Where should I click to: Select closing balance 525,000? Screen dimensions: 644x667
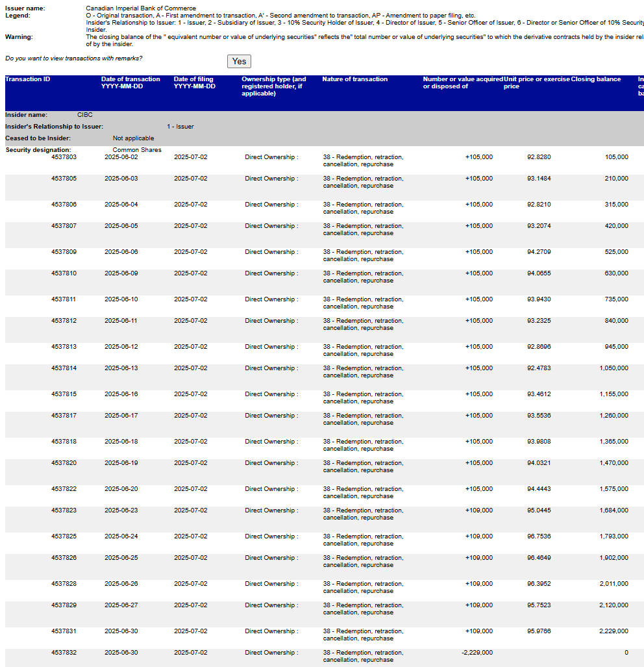click(x=616, y=252)
